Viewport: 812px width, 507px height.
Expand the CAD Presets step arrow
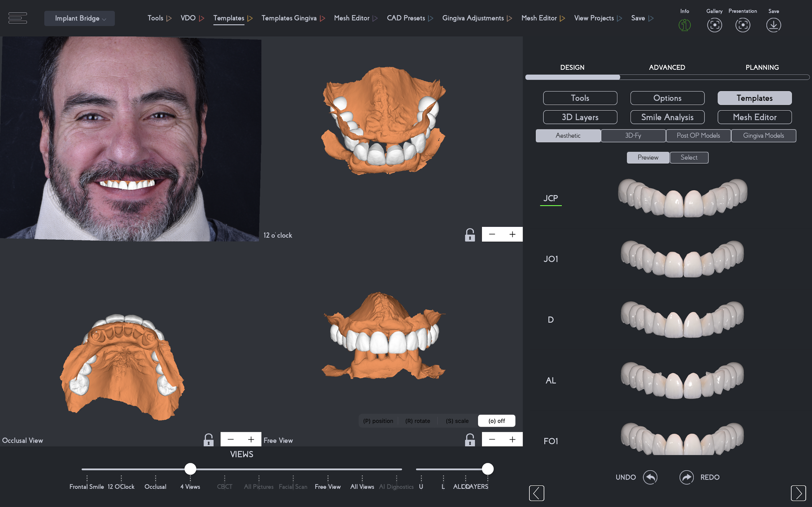point(431,18)
